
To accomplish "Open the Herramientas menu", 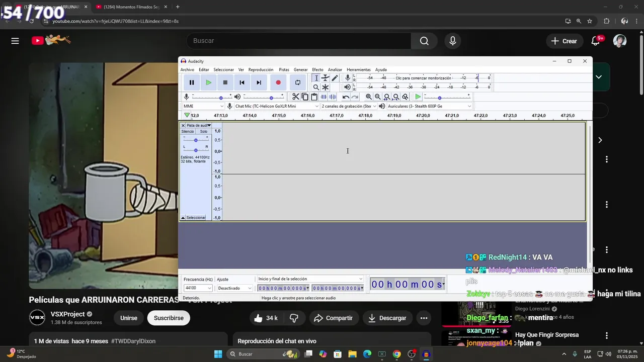I will [359, 70].
